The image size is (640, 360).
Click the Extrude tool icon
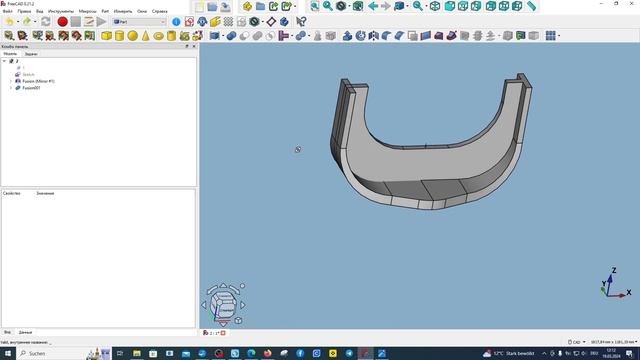tap(347, 36)
